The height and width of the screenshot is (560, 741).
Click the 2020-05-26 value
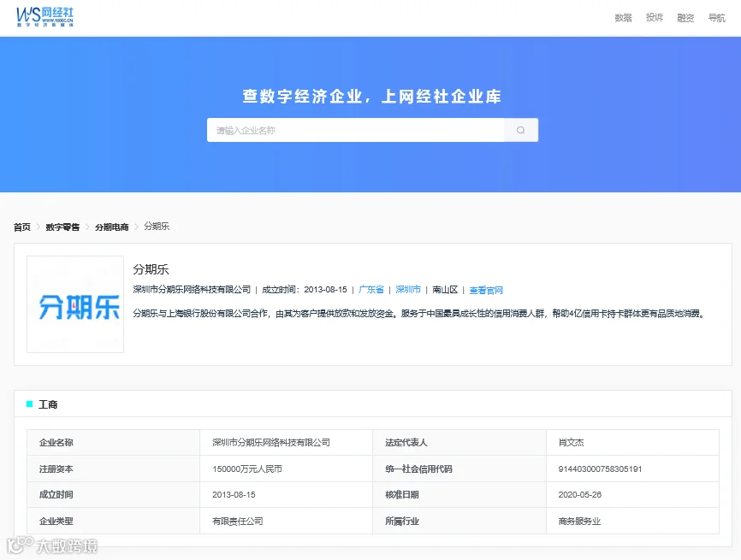point(580,494)
